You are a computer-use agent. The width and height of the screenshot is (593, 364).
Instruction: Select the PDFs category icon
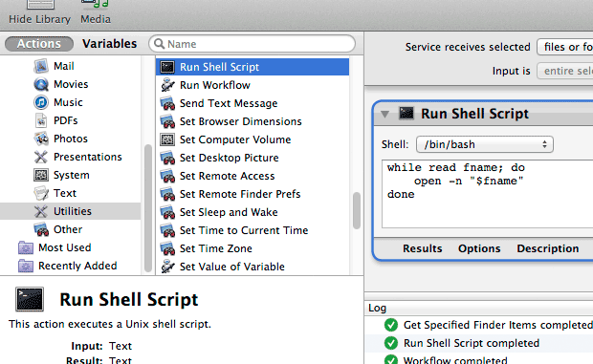coord(41,120)
